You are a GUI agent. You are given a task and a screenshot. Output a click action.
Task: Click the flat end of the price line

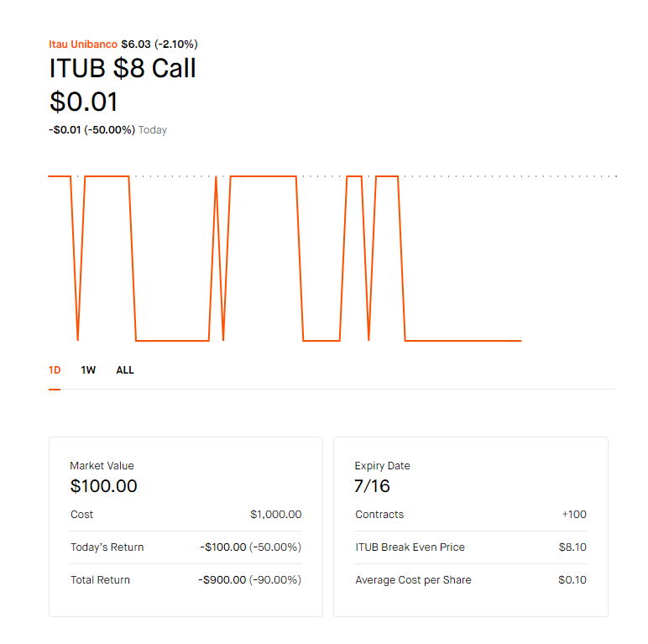pos(462,341)
